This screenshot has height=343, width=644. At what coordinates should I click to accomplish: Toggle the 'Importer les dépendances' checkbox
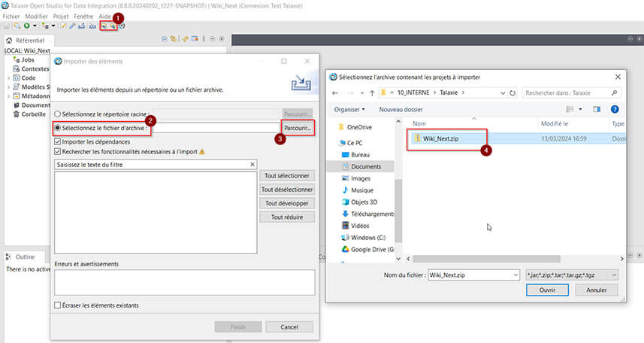(58, 142)
